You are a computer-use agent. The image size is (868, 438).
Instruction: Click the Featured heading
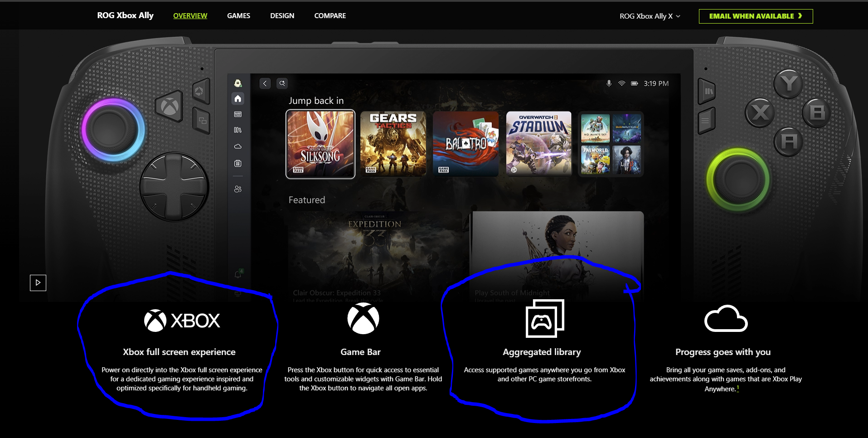(x=307, y=200)
